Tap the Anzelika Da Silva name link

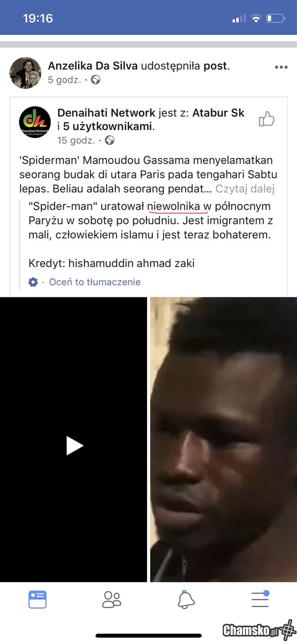click(93, 66)
